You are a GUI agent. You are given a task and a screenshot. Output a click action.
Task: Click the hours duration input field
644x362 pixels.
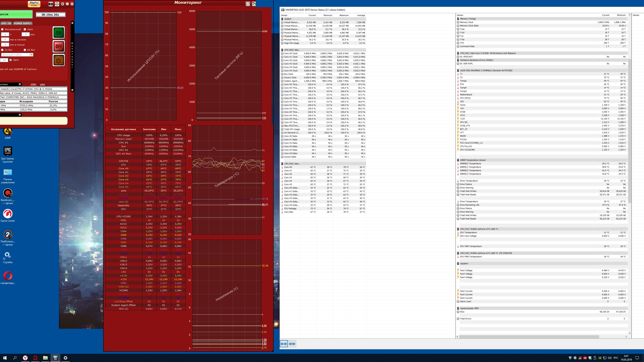click(5, 34)
